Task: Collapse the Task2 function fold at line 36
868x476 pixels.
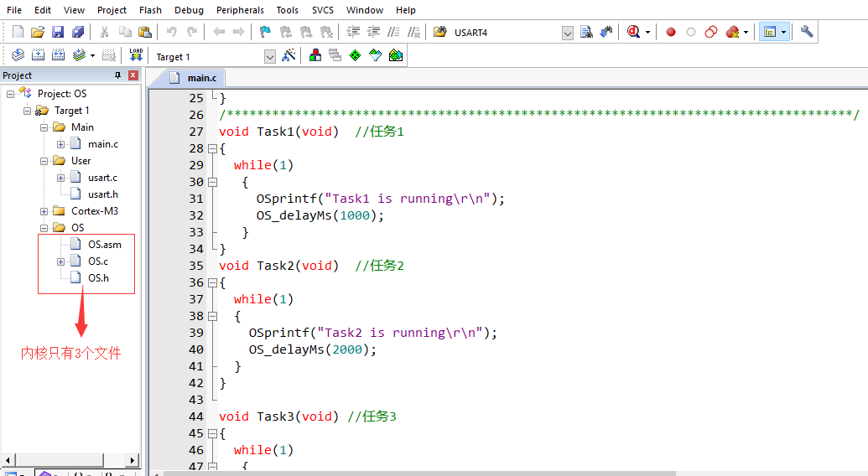Action: pyautogui.click(x=211, y=282)
